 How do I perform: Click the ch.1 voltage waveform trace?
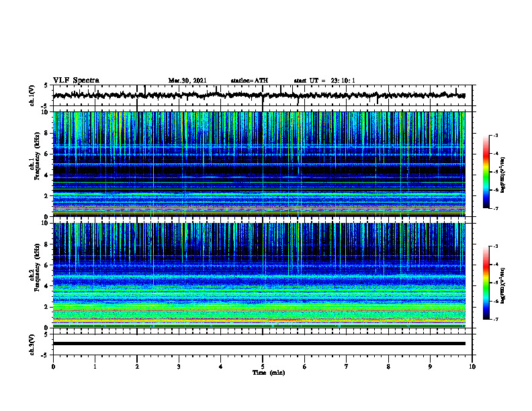pos(259,95)
